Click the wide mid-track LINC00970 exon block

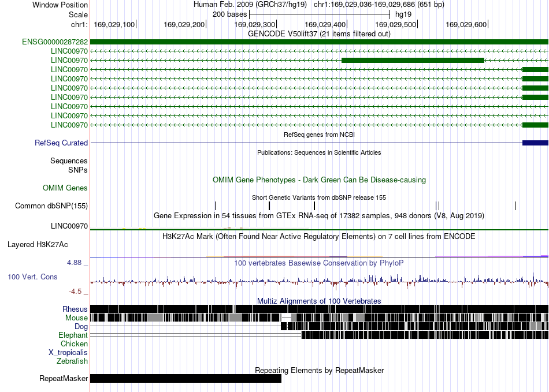(413, 61)
